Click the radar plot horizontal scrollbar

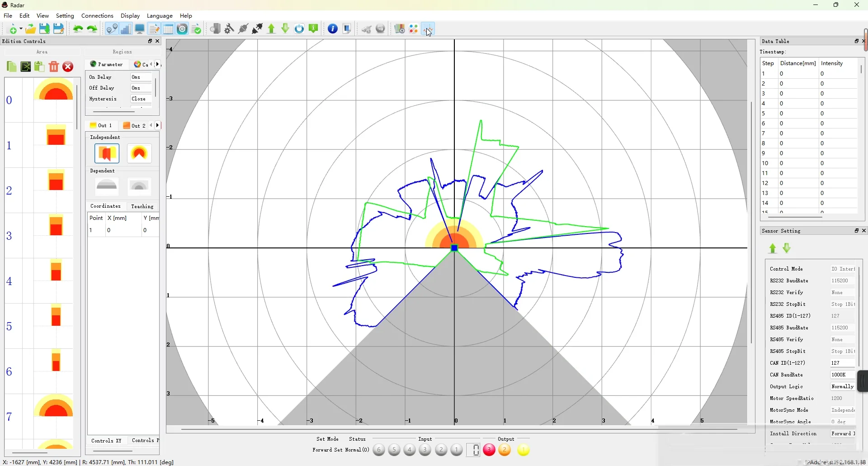pyautogui.click(x=459, y=429)
